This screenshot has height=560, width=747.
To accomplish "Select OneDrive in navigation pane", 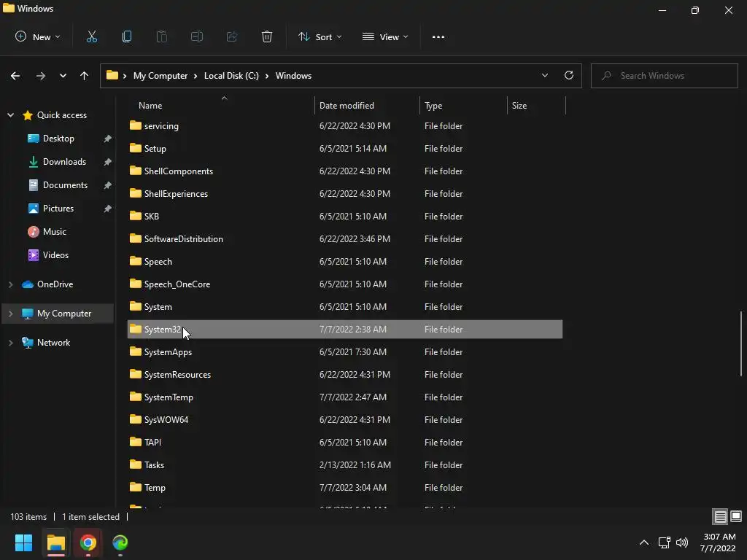I will click(x=55, y=284).
